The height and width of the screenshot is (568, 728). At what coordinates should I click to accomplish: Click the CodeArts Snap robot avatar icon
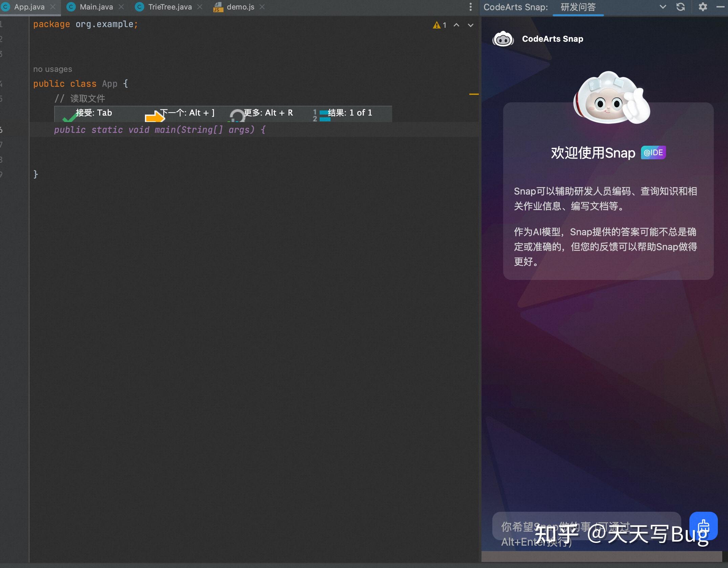coord(503,39)
